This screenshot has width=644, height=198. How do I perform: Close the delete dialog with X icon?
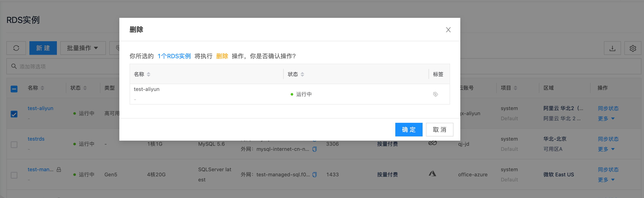[448, 30]
